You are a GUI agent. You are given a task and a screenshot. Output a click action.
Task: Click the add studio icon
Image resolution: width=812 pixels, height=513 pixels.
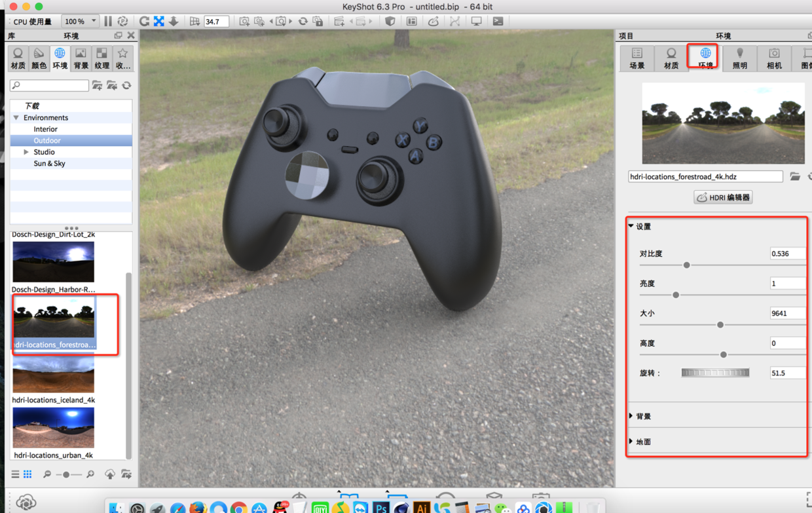(x=339, y=21)
